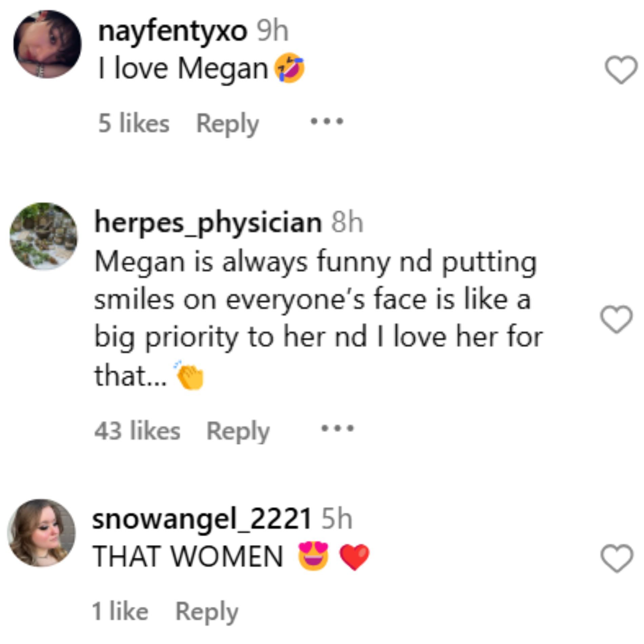The image size is (644, 644).
Task: Visit the nayfentyxo username link
Action: pos(172,32)
